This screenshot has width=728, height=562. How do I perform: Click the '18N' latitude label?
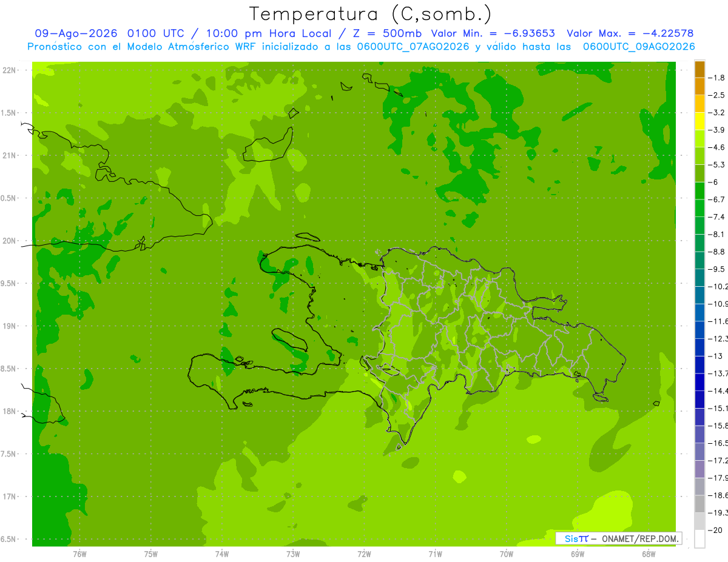click(x=8, y=411)
